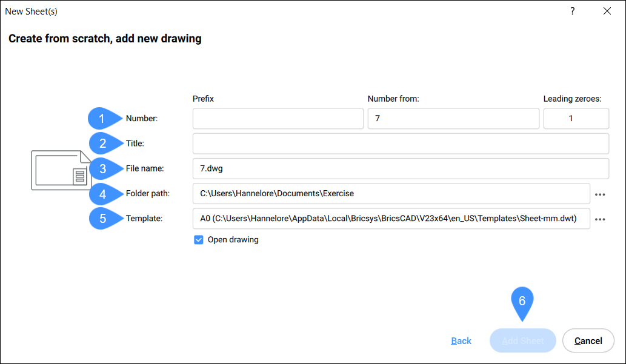Click the numbered marker 1 beside Number
Image resolution: width=626 pixels, height=364 pixels.
[x=102, y=119]
